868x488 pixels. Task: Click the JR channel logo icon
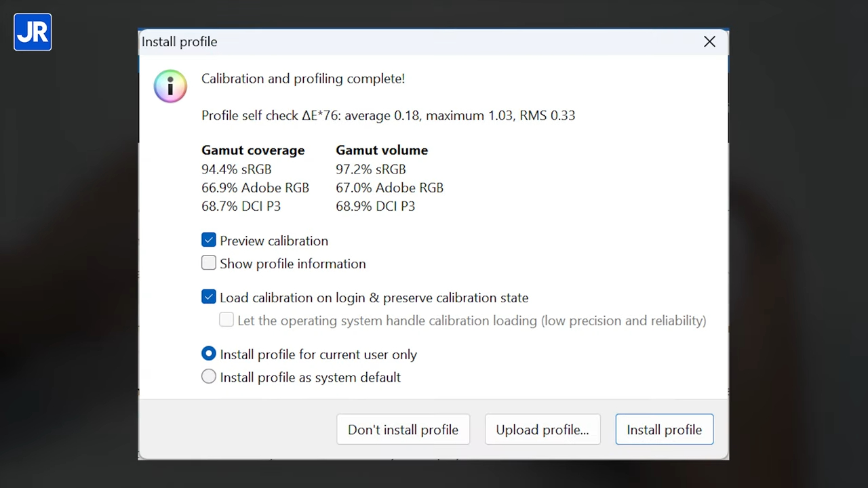coord(33,32)
